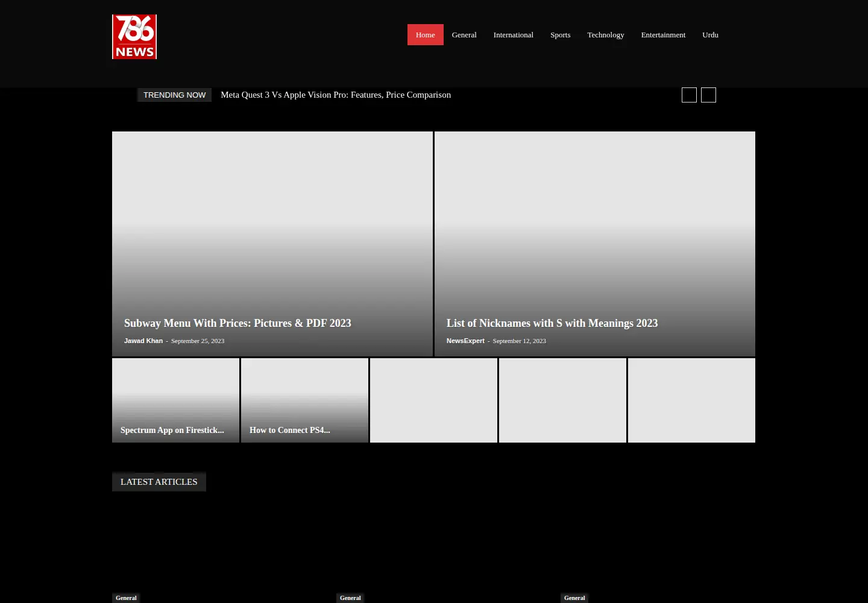Switch to the Urdu section

click(711, 34)
